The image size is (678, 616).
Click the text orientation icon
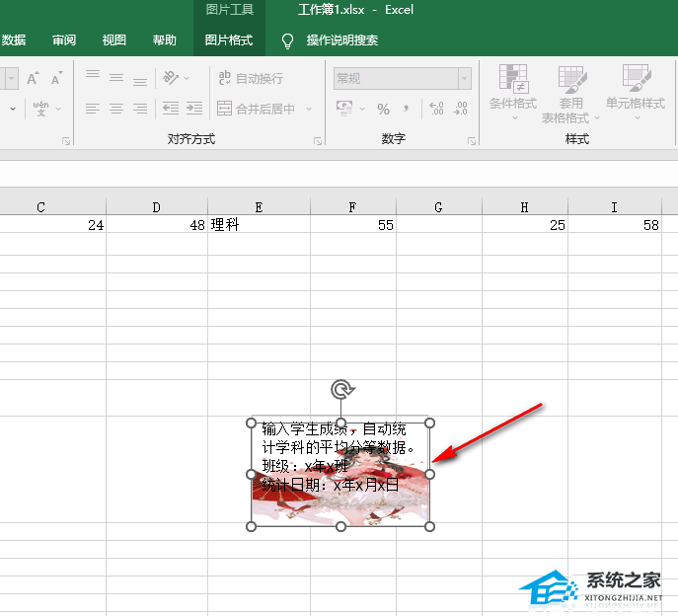click(x=172, y=77)
